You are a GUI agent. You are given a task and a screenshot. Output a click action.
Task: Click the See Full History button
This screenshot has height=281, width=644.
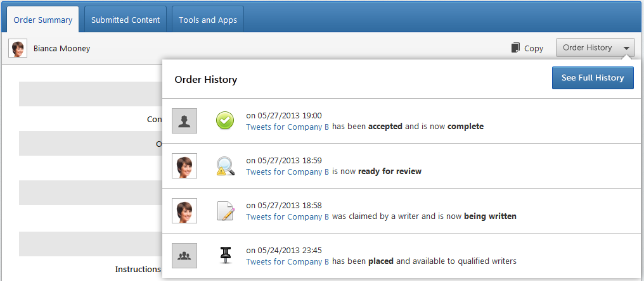click(593, 78)
